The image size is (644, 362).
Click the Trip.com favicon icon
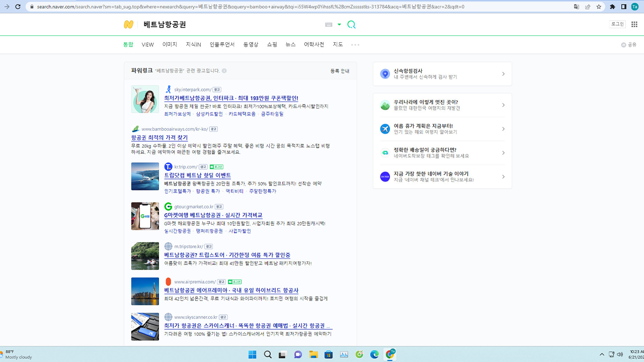pyautogui.click(x=169, y=166)
